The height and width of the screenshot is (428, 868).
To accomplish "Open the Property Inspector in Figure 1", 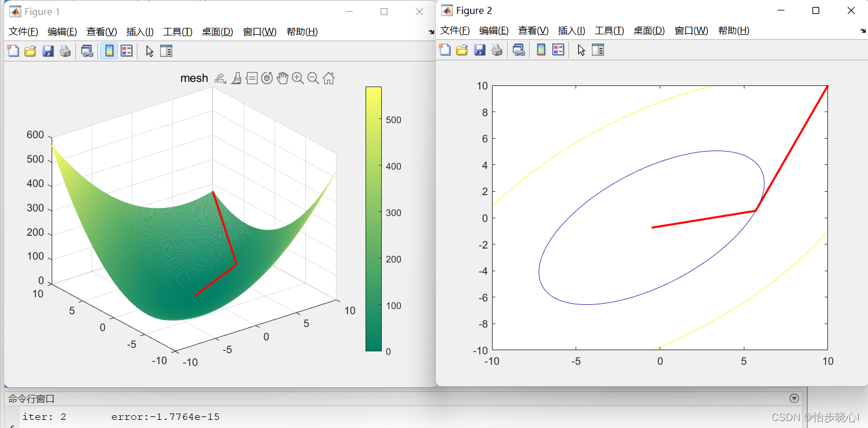I will point(167,51).
